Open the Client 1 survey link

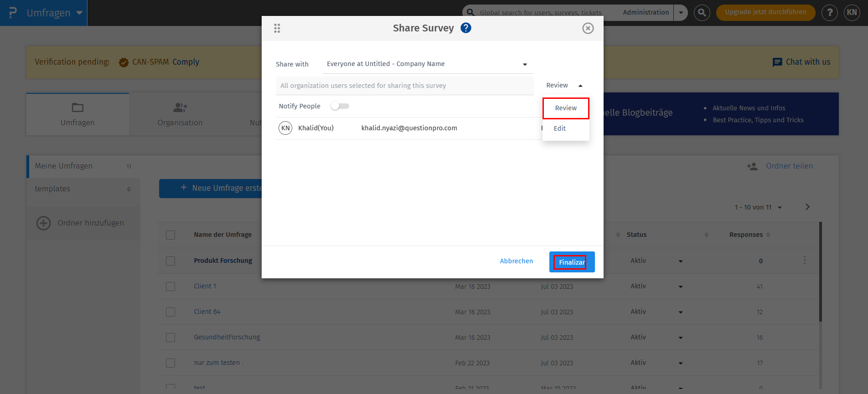[205, 286]
